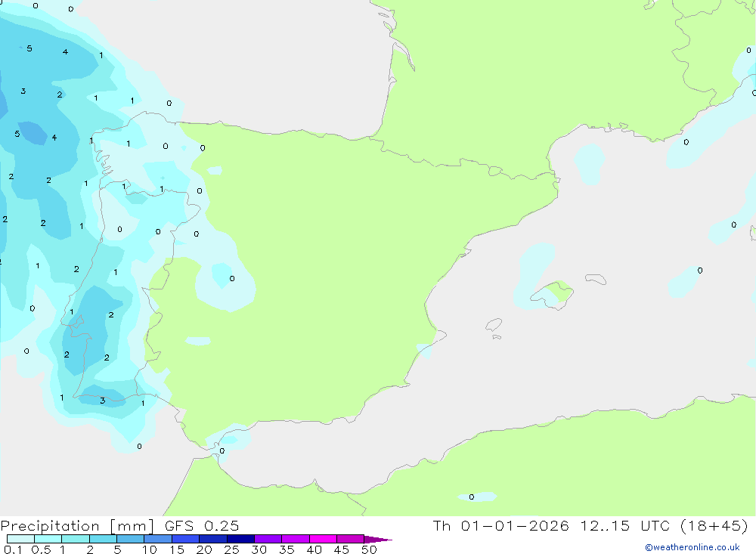756x554 pixels.
Task: Choose the 40–45 mm bright magenta swatch
Action: coord(323,539)
